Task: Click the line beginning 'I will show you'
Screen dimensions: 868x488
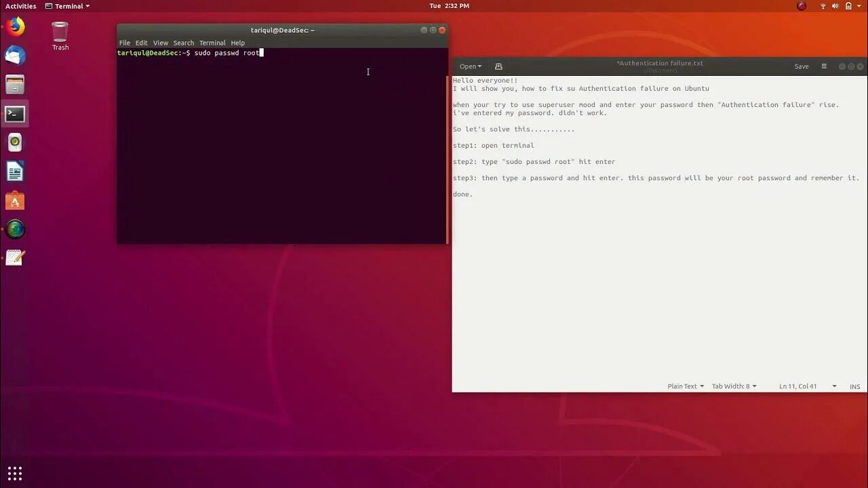Action: click(581, 89)
